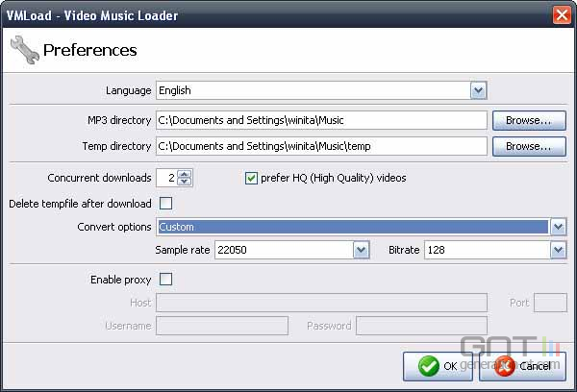Click the red X icon on Cancel button
This screenshot has width=577, height=392.
coord(505,366)
